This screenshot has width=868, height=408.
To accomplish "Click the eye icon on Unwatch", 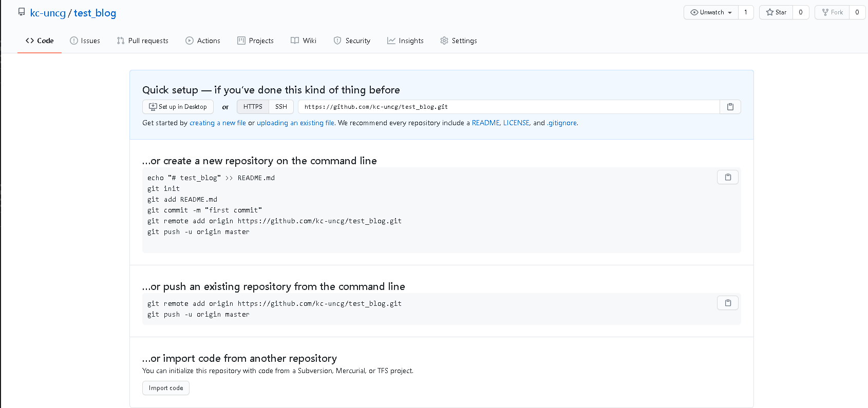I will [694, 12].
